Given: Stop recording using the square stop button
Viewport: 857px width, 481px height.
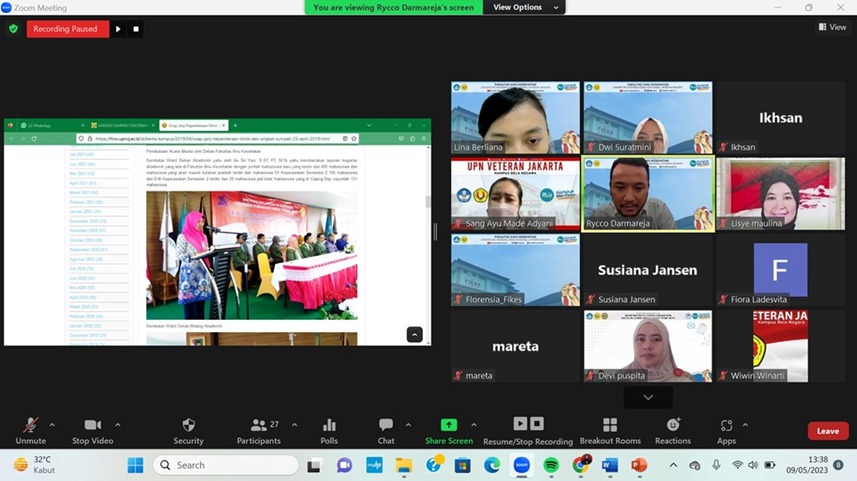Looking at the screenshot, I should point(136,29).
